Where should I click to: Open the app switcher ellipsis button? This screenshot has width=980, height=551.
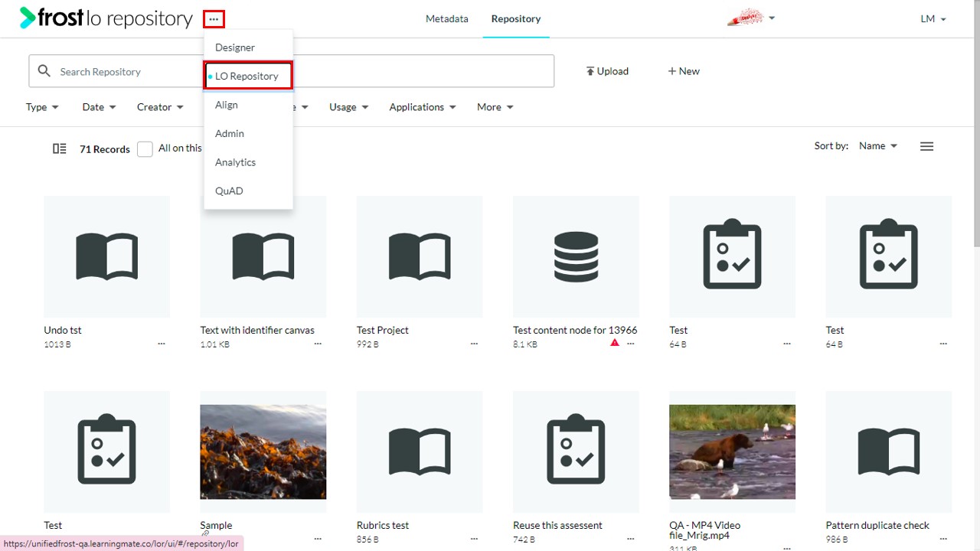[x=214, y=19]
